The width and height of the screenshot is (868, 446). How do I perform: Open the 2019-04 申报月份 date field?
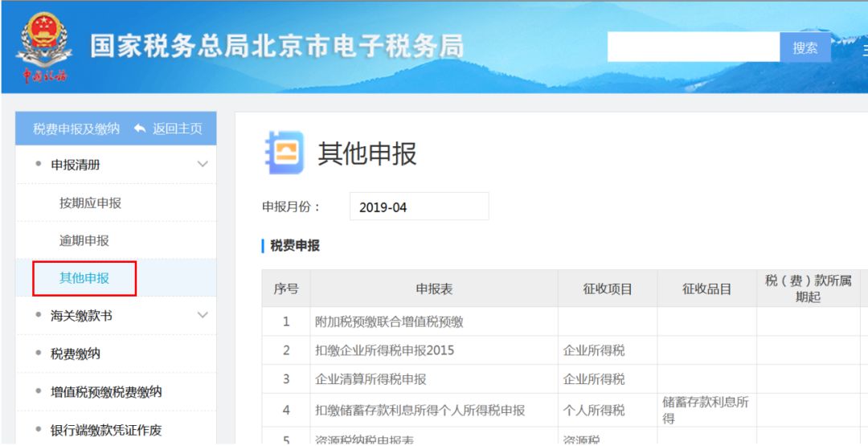[419, 207]
